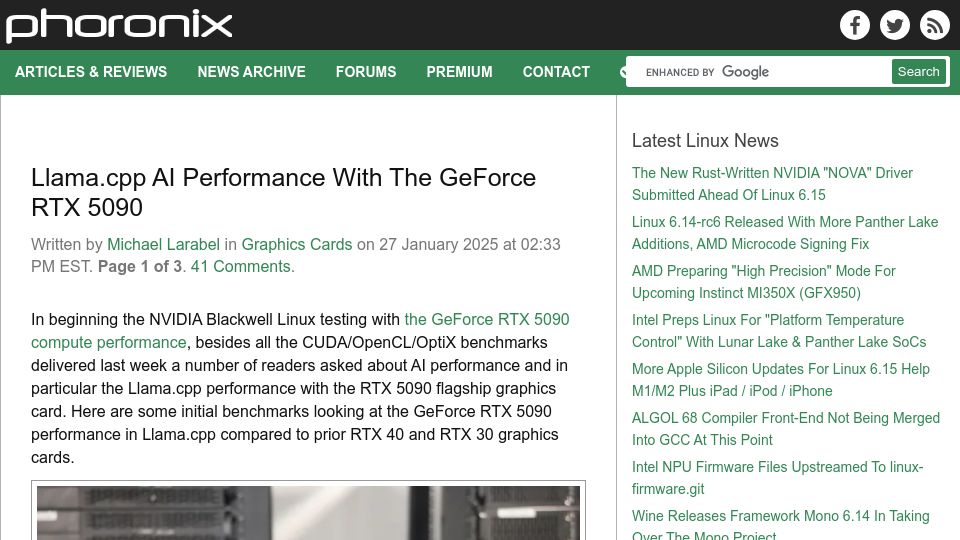This screenshot has height=540, width=960.
Task: Open AMD High Precision Mode news link
Action: [763, 282]
